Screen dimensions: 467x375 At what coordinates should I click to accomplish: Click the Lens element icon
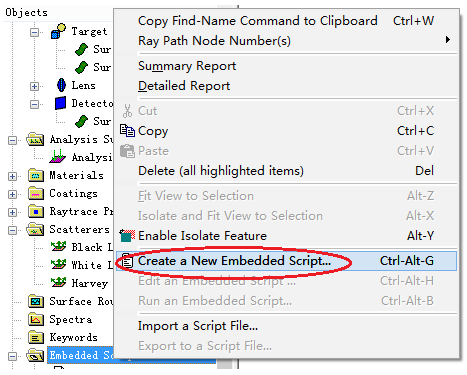61,85
